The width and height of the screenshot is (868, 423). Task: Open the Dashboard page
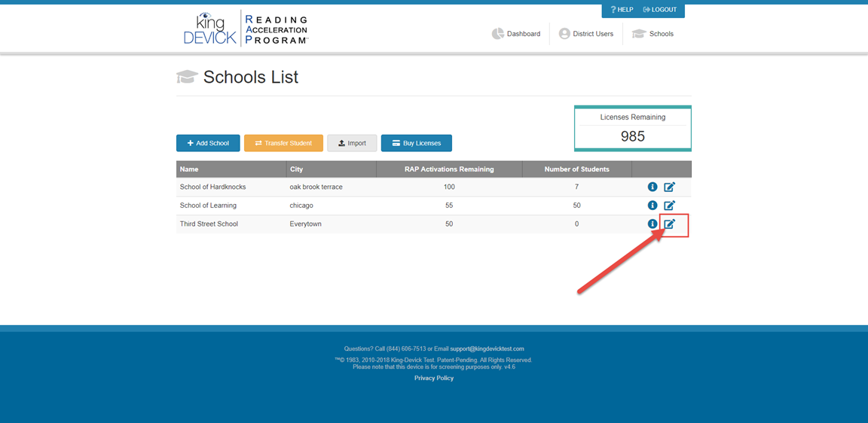(516, 34)
